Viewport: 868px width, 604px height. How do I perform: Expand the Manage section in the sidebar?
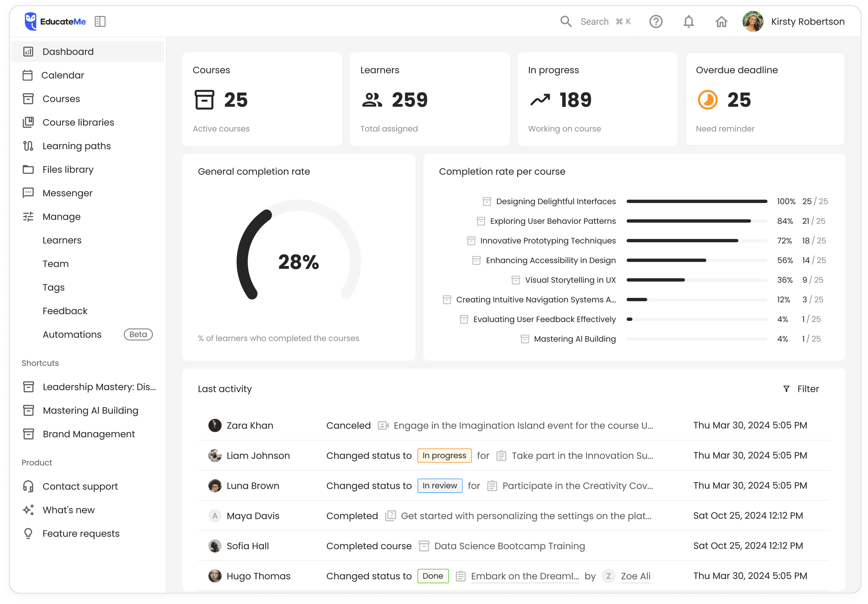61,216
